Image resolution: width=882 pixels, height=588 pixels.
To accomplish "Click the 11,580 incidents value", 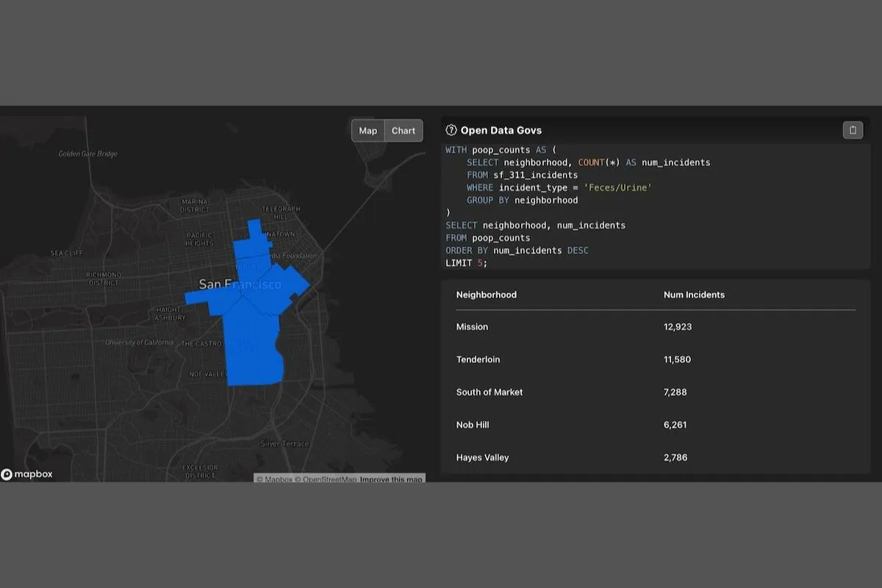I will [x=677, y=359].
